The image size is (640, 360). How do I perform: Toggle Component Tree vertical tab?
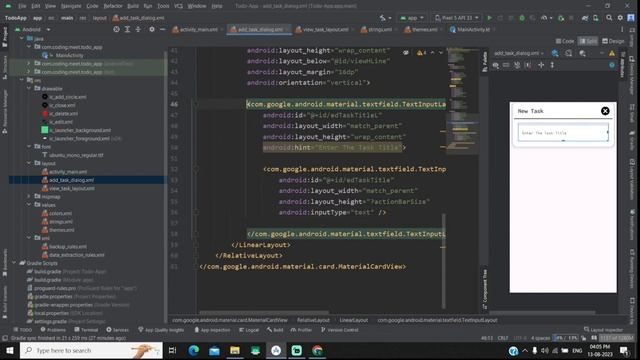coord(484,289)
